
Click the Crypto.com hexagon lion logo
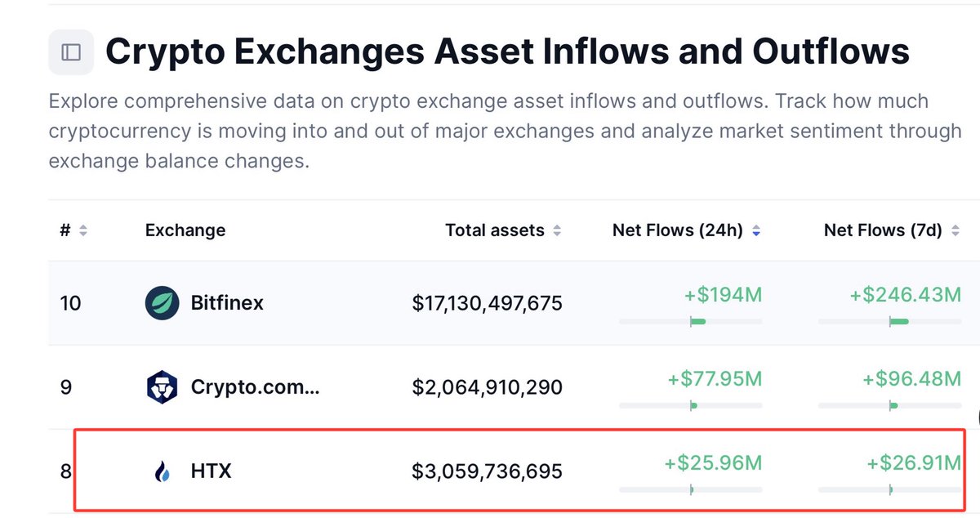[162, 386]
